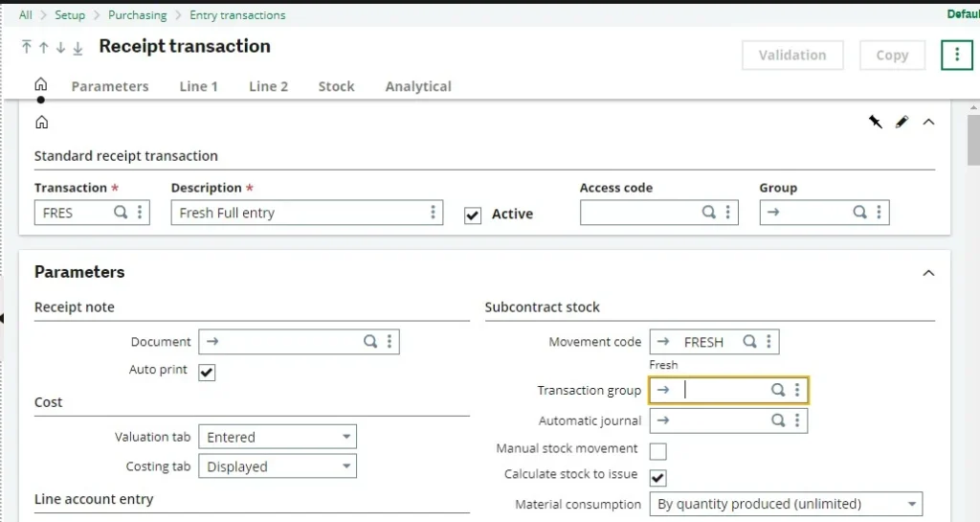This screenshot has width=980, height=522.
Task: Open actions menu of Transaction field
Action: pos(140,213)
